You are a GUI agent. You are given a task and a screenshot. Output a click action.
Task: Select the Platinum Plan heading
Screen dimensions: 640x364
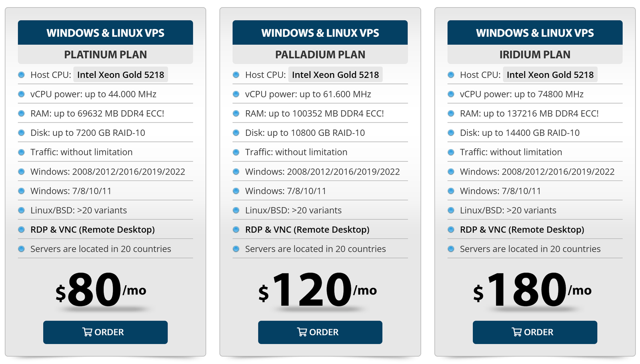point(106,54)
